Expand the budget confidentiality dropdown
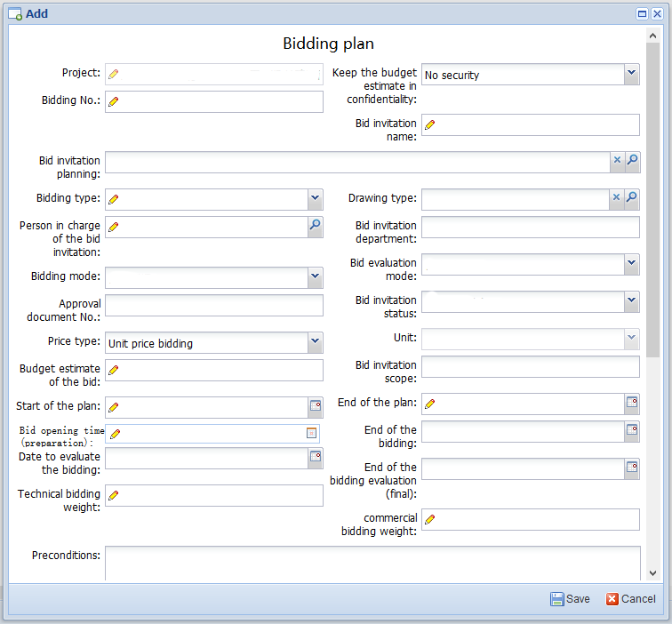This screenshot has height=624, width=672. [631, 74]
